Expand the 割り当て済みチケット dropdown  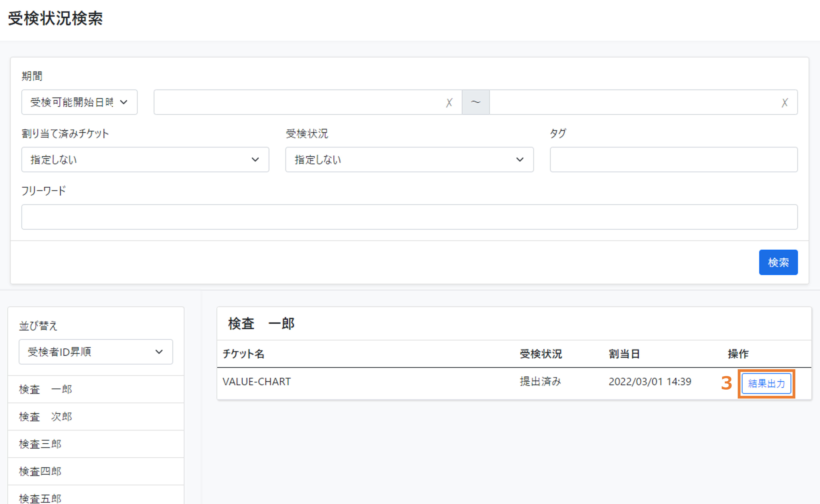click(145, 159)
